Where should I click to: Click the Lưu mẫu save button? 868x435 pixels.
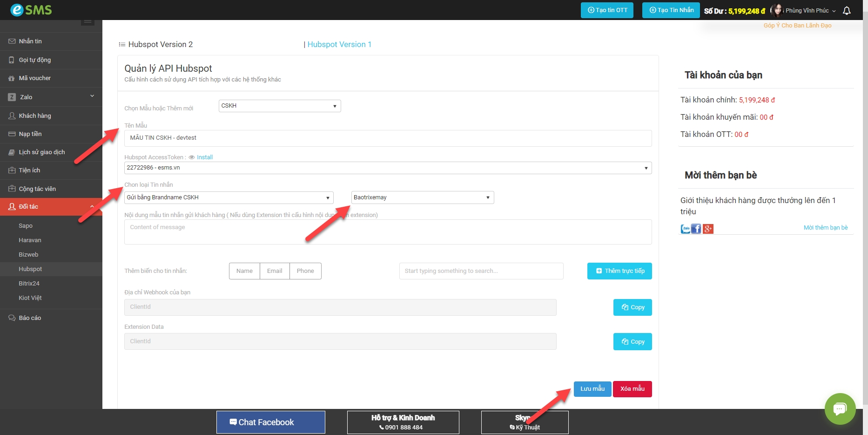tap(592, 389)
